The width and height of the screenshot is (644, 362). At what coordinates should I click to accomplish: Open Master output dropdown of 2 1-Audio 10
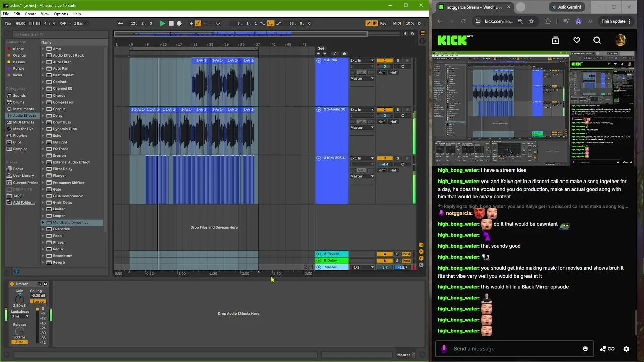coord(362,127)
